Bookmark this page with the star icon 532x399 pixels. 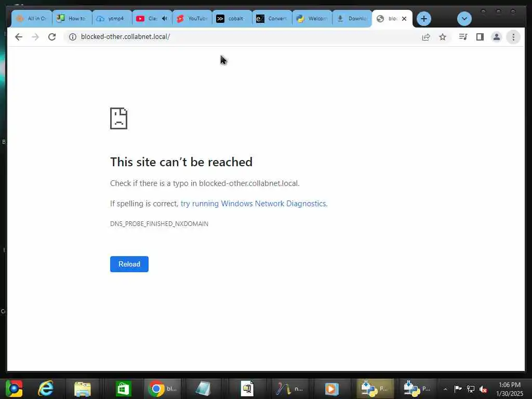[x=443, y=37]
